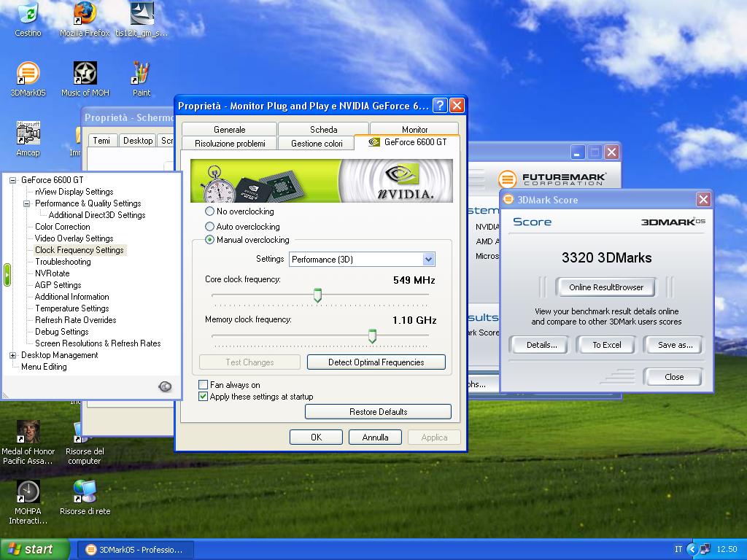
Task: Click Details button in 3DMark Score
Action: [539, 345]
